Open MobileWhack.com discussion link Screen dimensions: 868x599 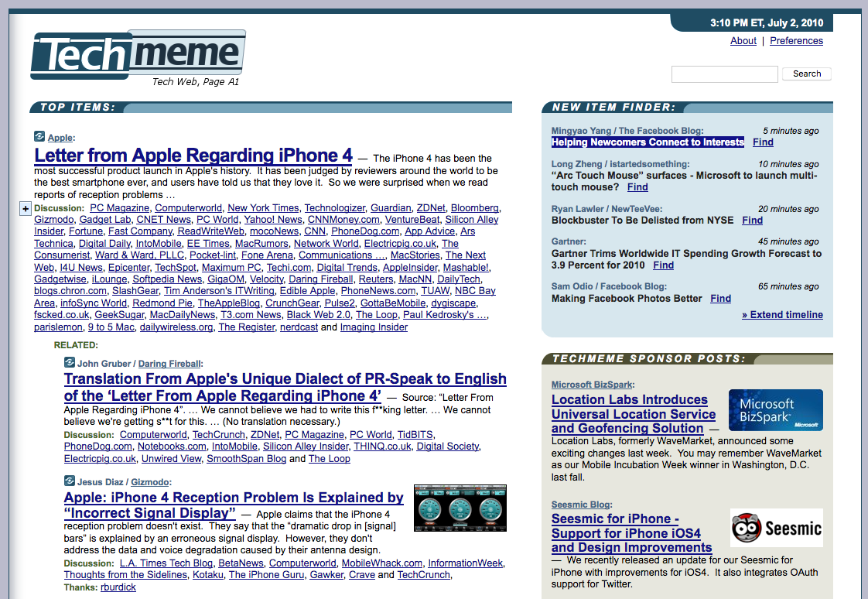pos(382,563)
